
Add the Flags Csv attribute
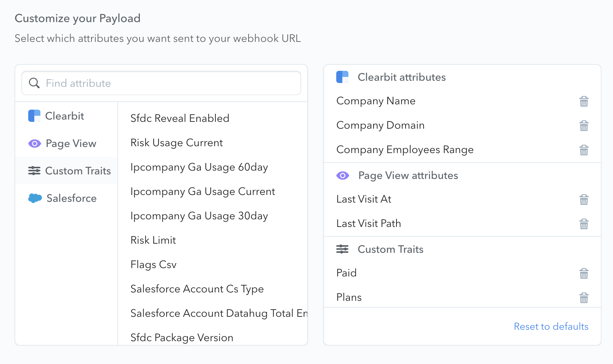[x=153, y=264]
